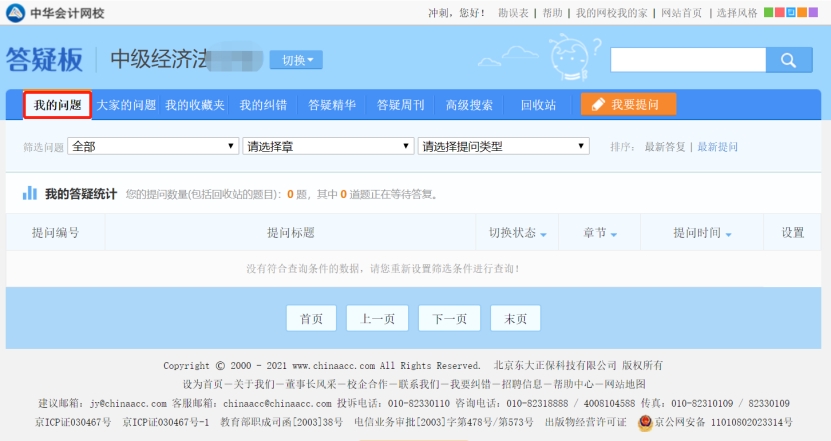The width and height of the screenshot is (831, 441).
Task: Select the green style swatch
Action: coord(769,13)
